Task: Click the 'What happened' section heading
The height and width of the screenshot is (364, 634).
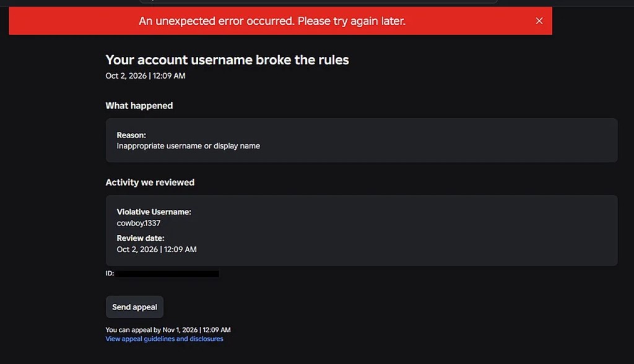Action: click(x=139, y=106)
